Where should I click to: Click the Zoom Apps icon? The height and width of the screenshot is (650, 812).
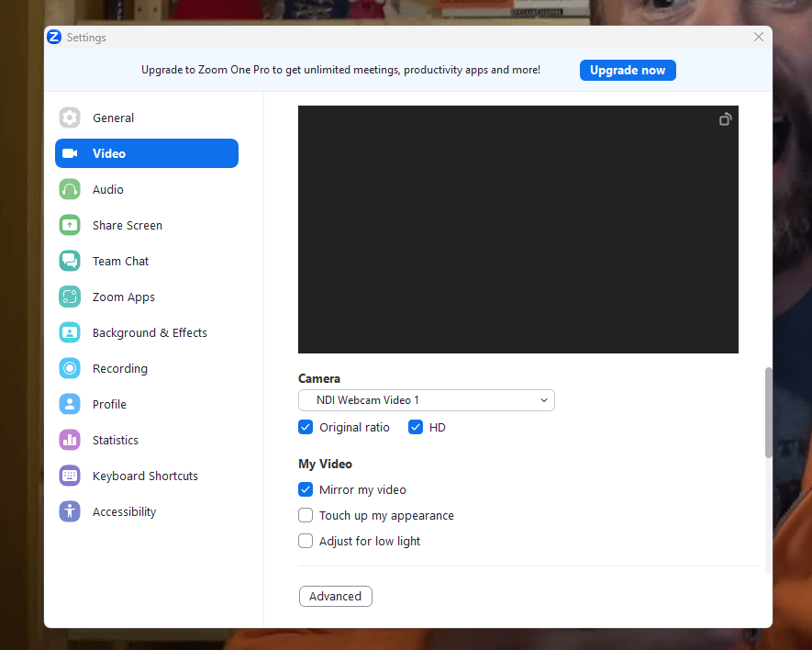coord(70,297)
